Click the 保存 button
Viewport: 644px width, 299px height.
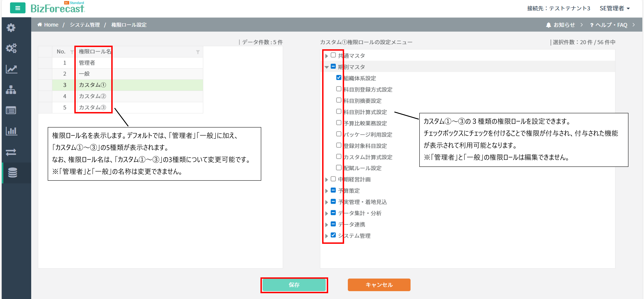point(294,285)
